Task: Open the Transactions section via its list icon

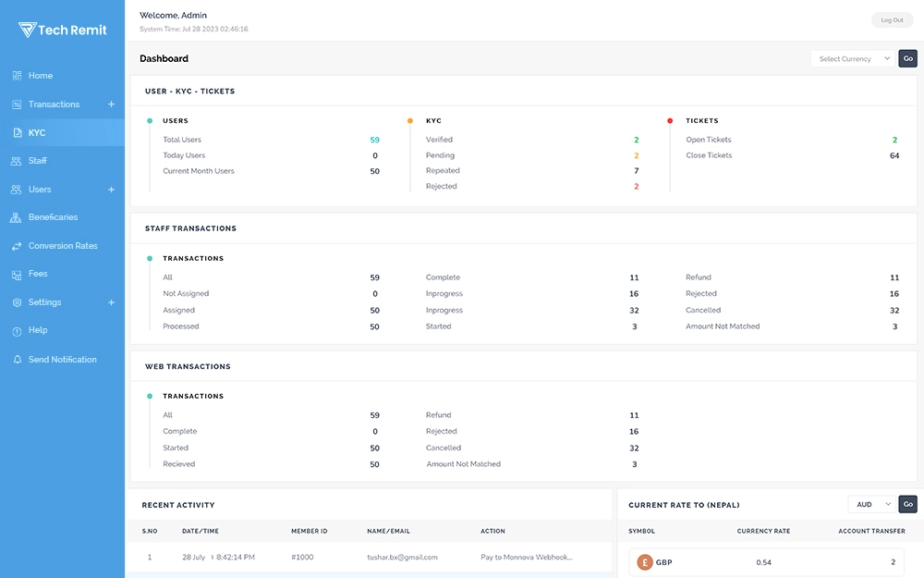Action: point(16,104)
